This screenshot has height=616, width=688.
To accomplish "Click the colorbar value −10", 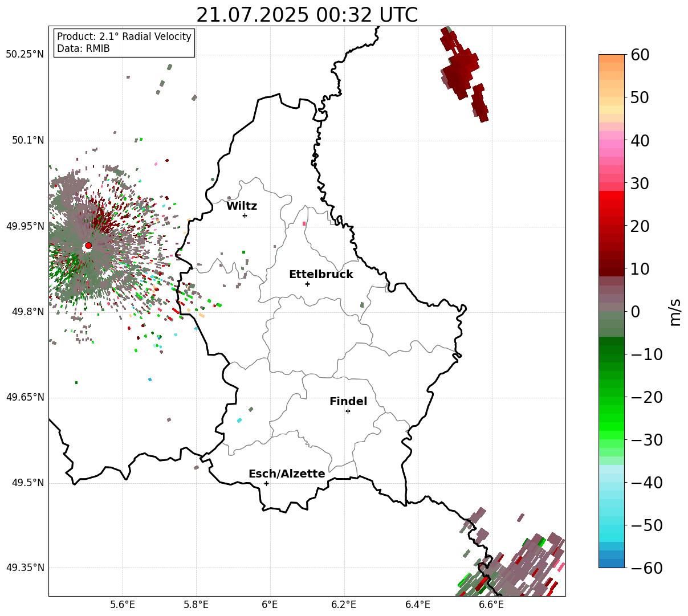I will 646,354.
